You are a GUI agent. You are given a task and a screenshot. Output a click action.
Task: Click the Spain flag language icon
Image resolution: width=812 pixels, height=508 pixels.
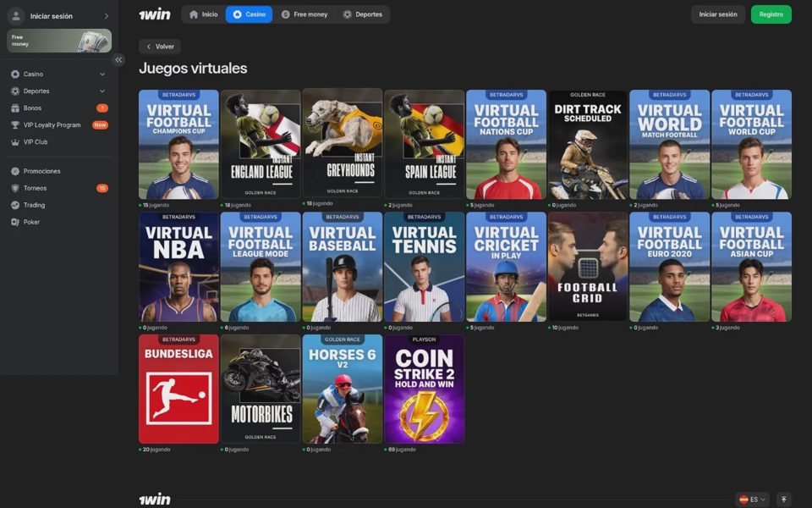(x=743, y=500)
